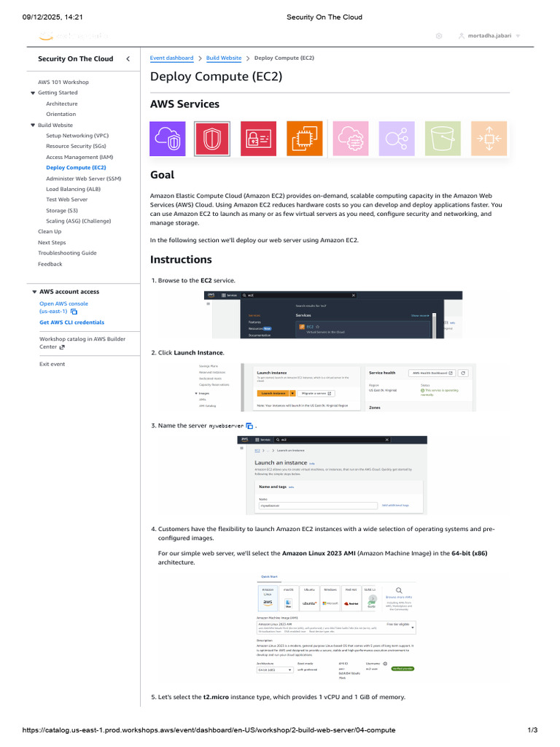This screenshot has height=747, width=560.
Task: Open Setup Networking (VPC) sidebar item
Action: pos(77,136)
